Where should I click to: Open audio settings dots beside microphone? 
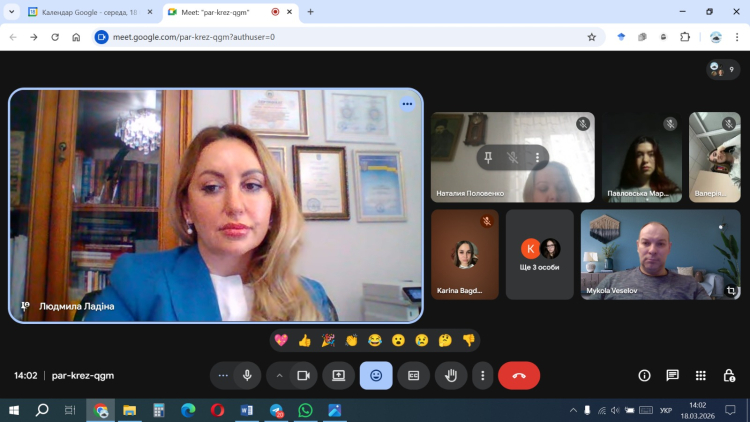pos(223,375)
